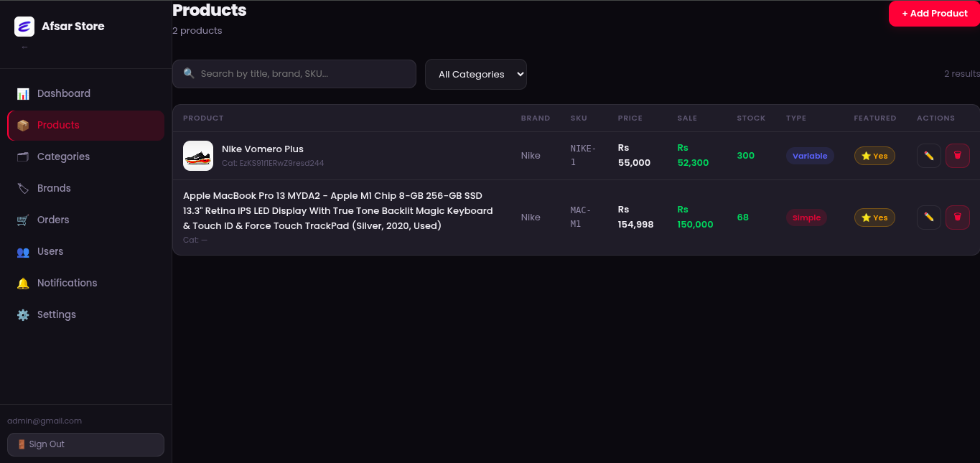Open the Brands section
This screenshot has height=463, width=980.
pyautogui.click(x=86, y=188)
